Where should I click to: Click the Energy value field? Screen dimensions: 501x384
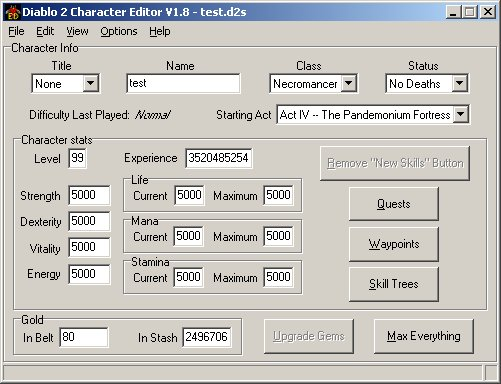tap(89, 274)
